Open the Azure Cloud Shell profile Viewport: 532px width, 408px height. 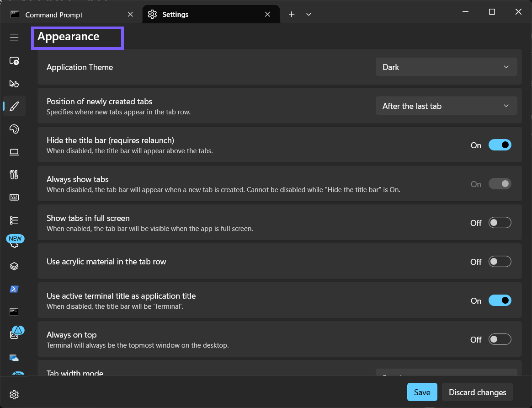point(14,357)
